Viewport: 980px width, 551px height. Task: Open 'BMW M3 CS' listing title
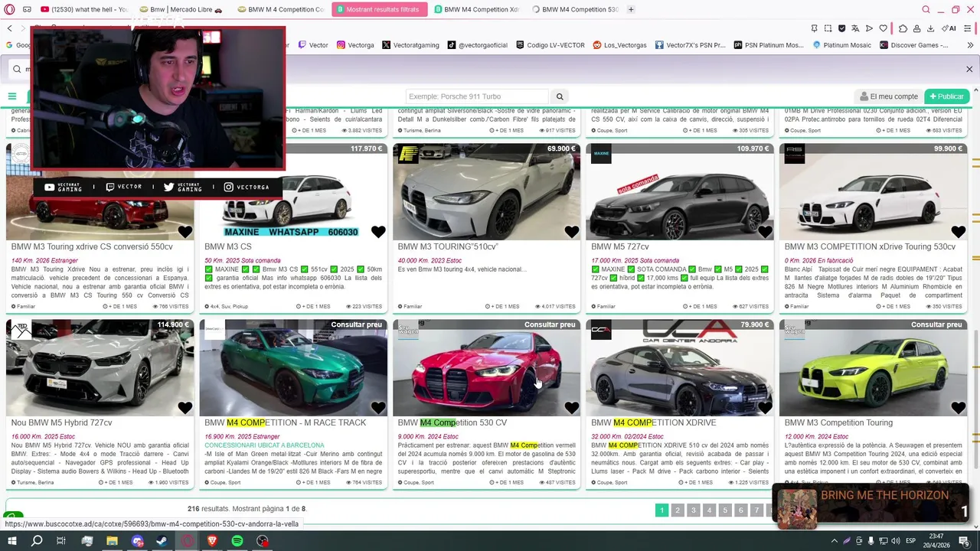[227, 246]
